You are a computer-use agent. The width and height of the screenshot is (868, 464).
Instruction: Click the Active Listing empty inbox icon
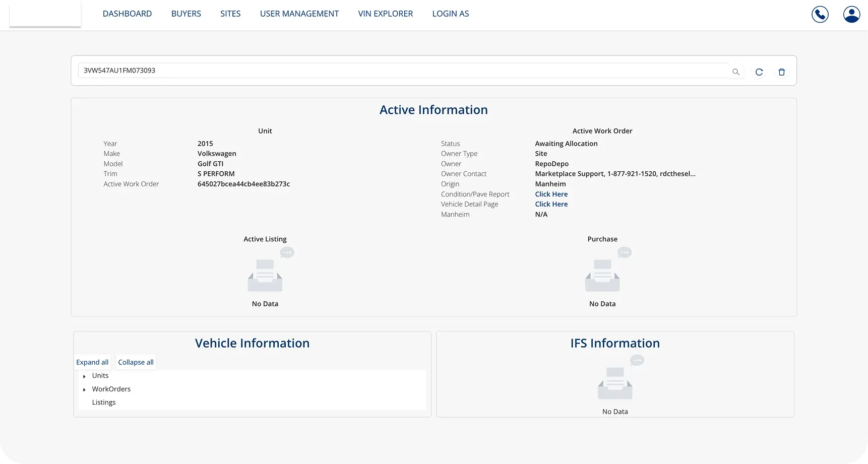pyautogui.click(x=265, y=275)
